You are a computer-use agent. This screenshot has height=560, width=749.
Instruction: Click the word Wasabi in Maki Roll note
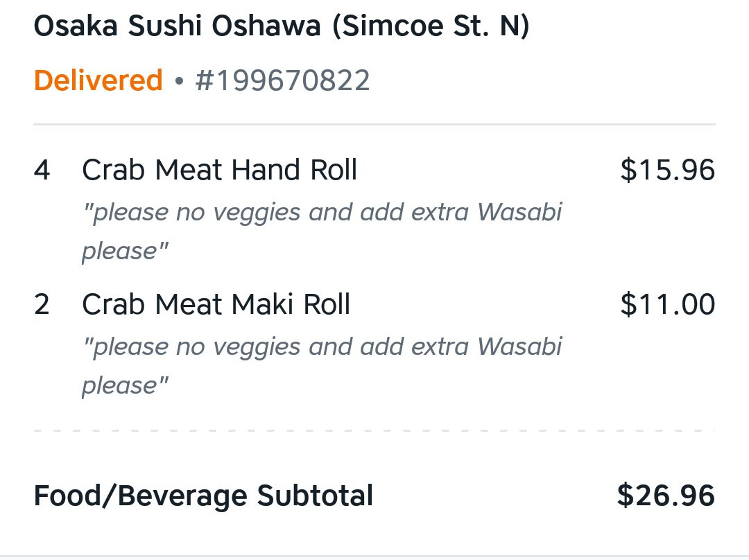pos(519,347)
